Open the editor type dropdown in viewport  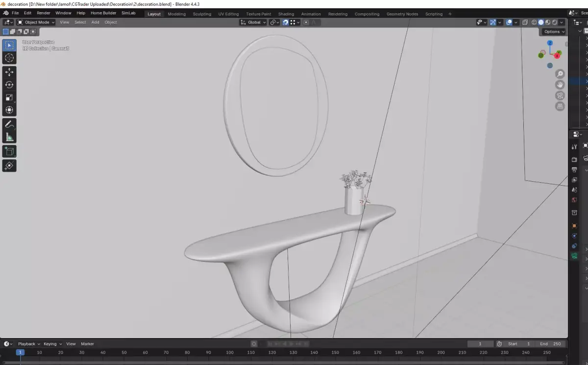tap(8, 22)
